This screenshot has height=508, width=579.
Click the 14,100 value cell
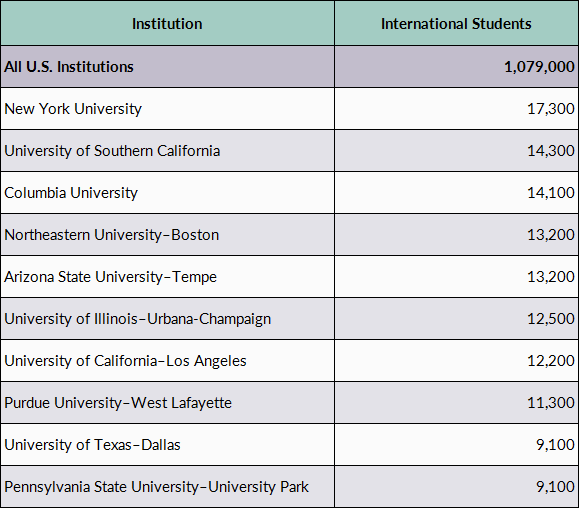(456, 193)
